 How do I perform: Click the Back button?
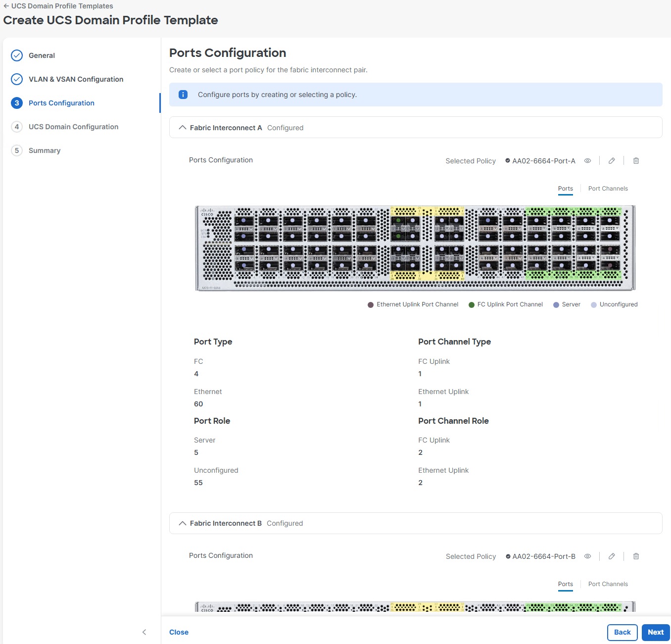coord(623,632)
